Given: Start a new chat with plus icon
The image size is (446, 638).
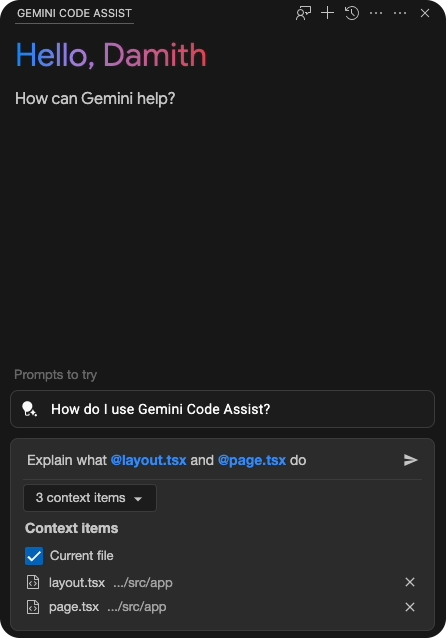Looking at the screenshot, I should click(x=327, y=13).
